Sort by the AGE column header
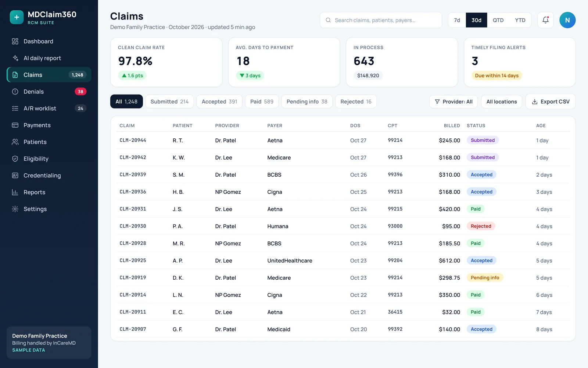588x368 pixels. click(x=541, y=125)
